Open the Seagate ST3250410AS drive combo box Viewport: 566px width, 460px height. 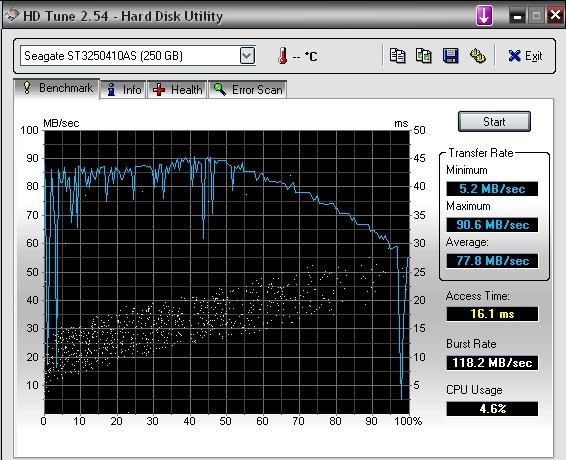click(x=138, y=56)
